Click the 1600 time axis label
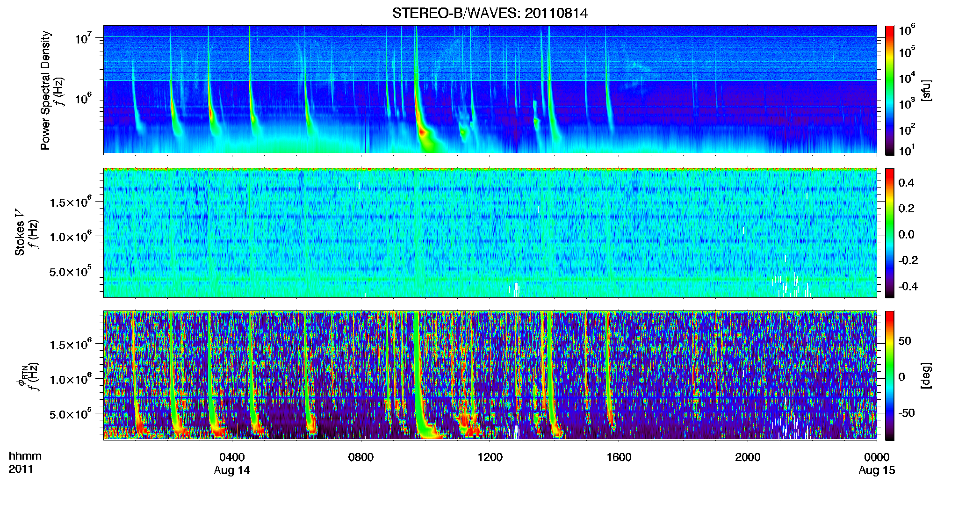The height and width of the screenshot is (505, 980). tap(619, 457)
